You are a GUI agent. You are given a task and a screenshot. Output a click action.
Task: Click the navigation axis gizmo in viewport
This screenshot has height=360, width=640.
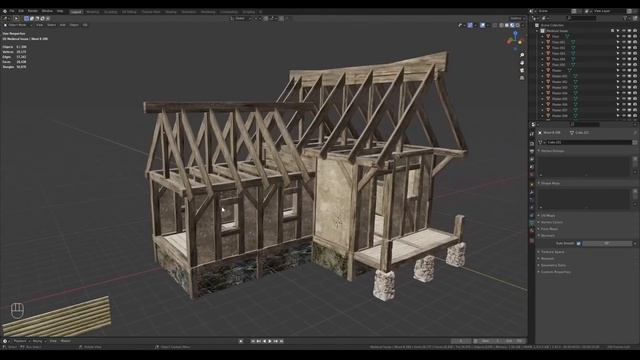[x=515, y=40]
